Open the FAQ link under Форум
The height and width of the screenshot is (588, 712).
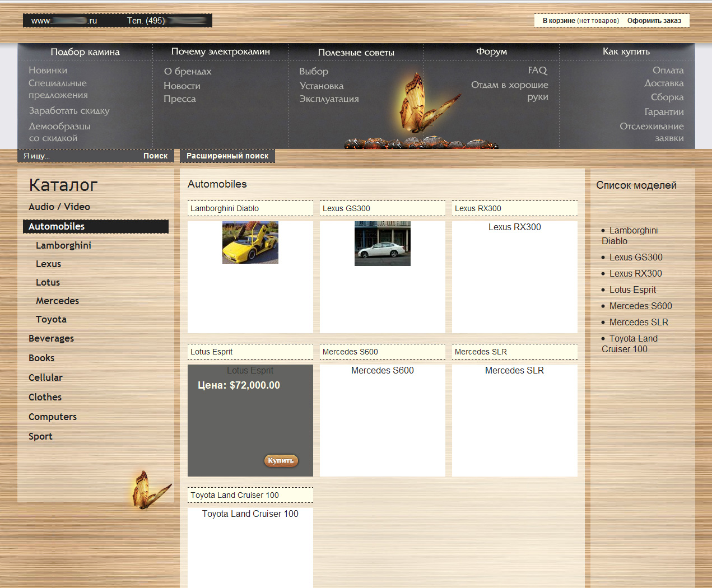(x=537, y=70)
